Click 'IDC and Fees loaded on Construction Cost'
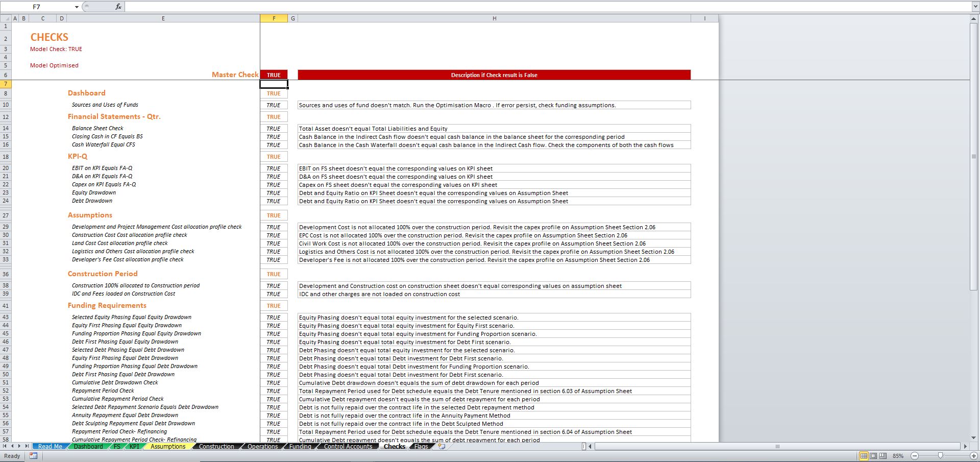The image size is (980, 462). click(x=124, y=294)
